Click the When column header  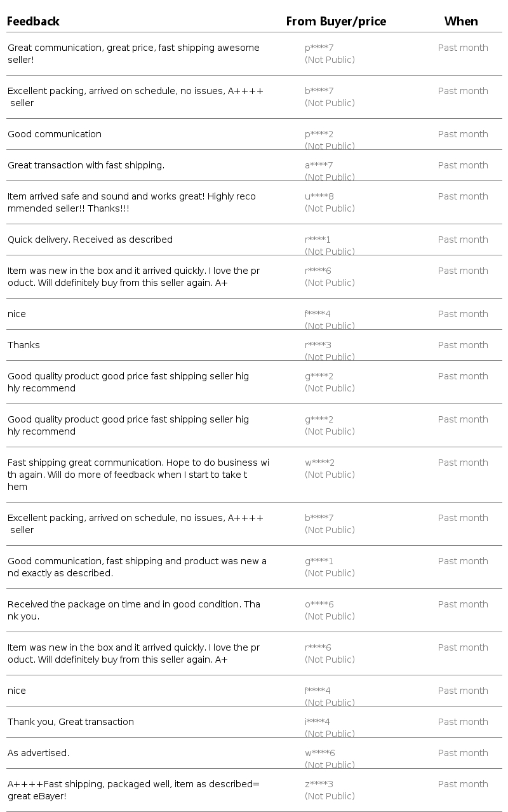[461, 22]
